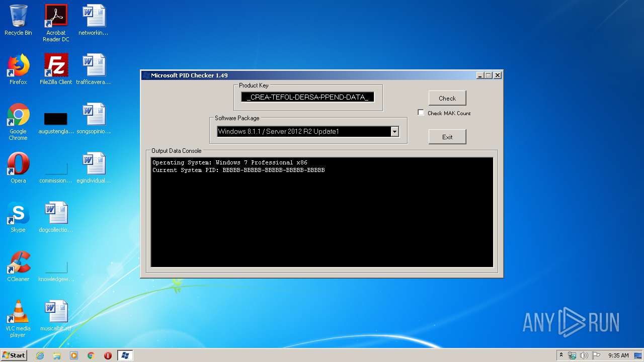Open Internet Explorer in taskbar
Viewport: 644px width, 362px height.
(x=40, y=355)
